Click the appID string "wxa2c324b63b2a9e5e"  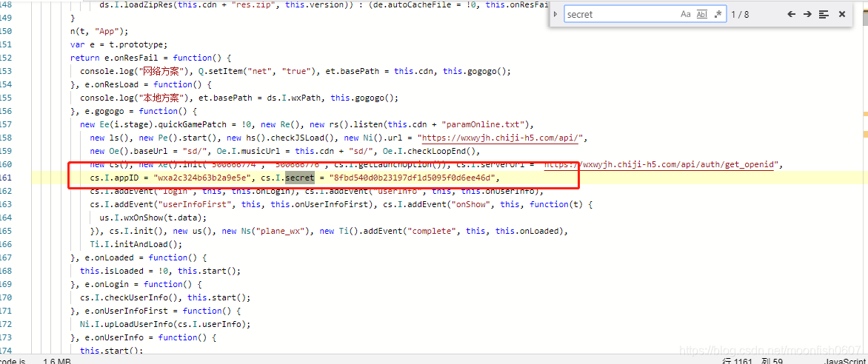[x=201, y=178]
